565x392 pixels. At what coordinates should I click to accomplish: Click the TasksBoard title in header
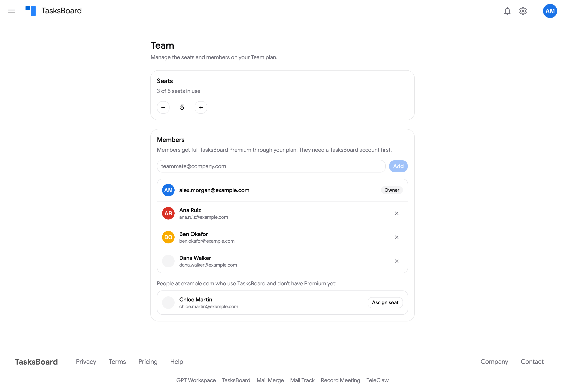pyautogui.click(x=61, y=11)
